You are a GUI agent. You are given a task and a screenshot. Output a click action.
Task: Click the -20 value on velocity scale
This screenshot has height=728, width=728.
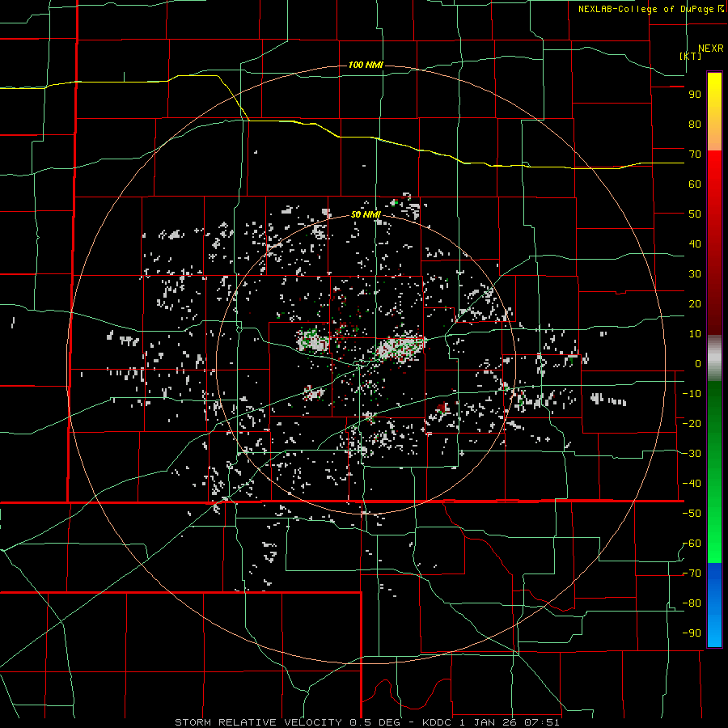[x=692, y=424]
